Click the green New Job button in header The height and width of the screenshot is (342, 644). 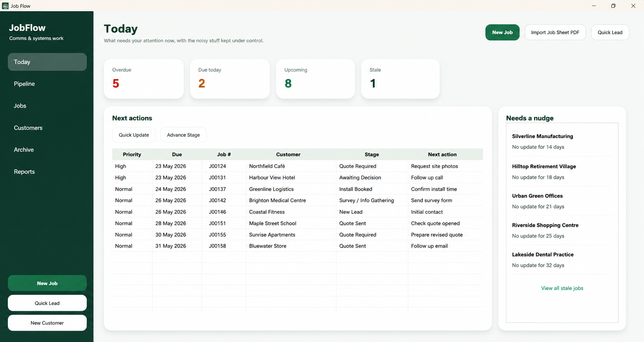pyautogui.click(x=502, y=33)
